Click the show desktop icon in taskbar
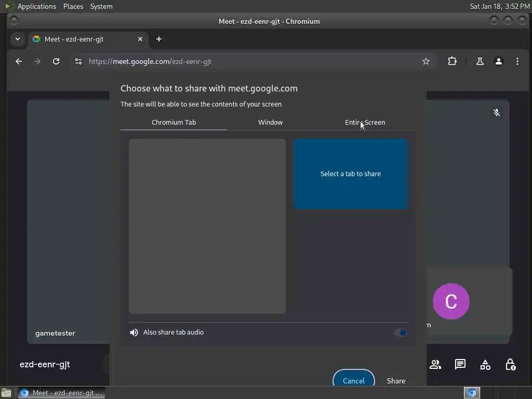 tap(6, 393)
